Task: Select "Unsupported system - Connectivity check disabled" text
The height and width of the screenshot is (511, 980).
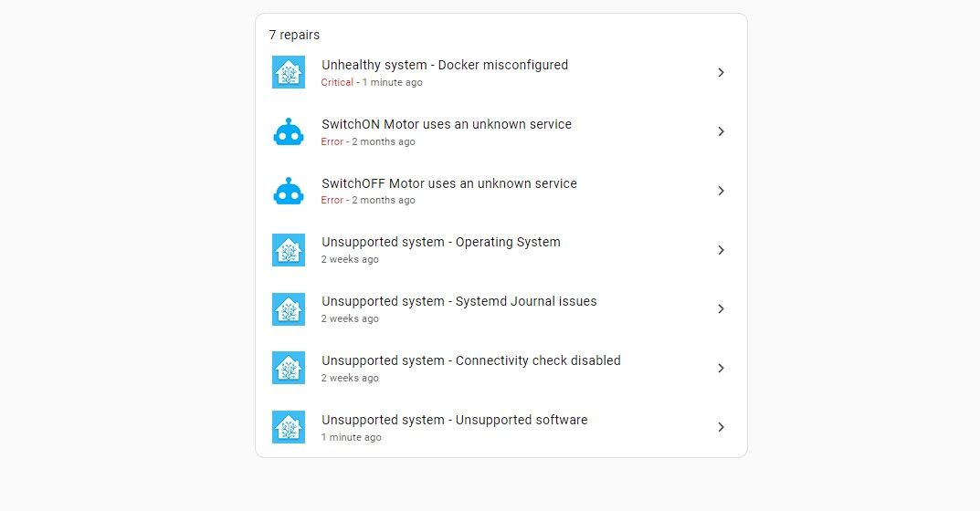Action: 471,360
